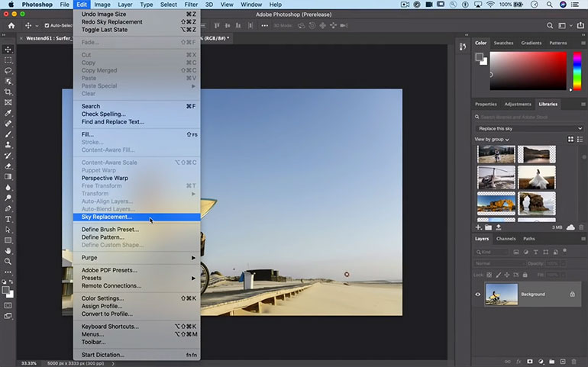The height and width of the screenshot is (367, 588).
Task: Hide the Background layer using eye icon
Action: click(478, 294)
